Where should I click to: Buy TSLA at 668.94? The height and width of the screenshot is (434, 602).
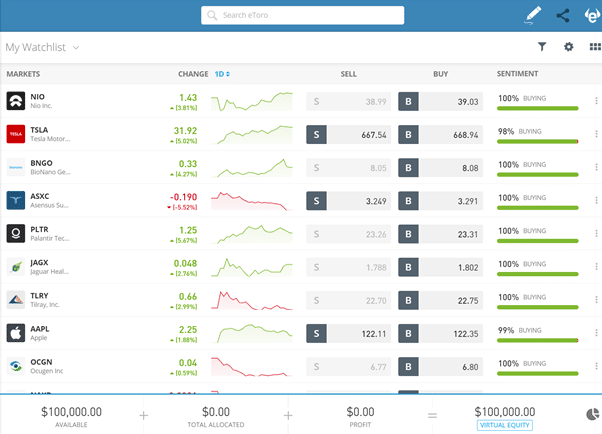(x=440, y=135)
